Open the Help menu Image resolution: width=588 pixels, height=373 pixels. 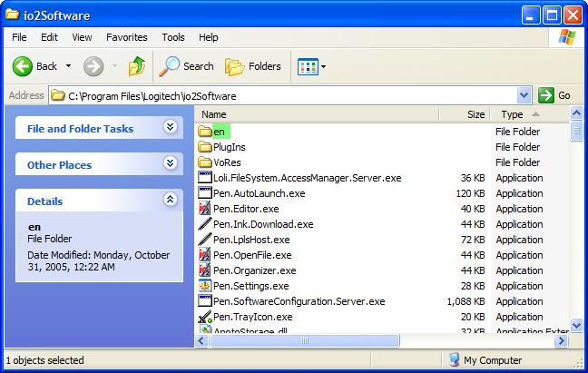(209, 37)
